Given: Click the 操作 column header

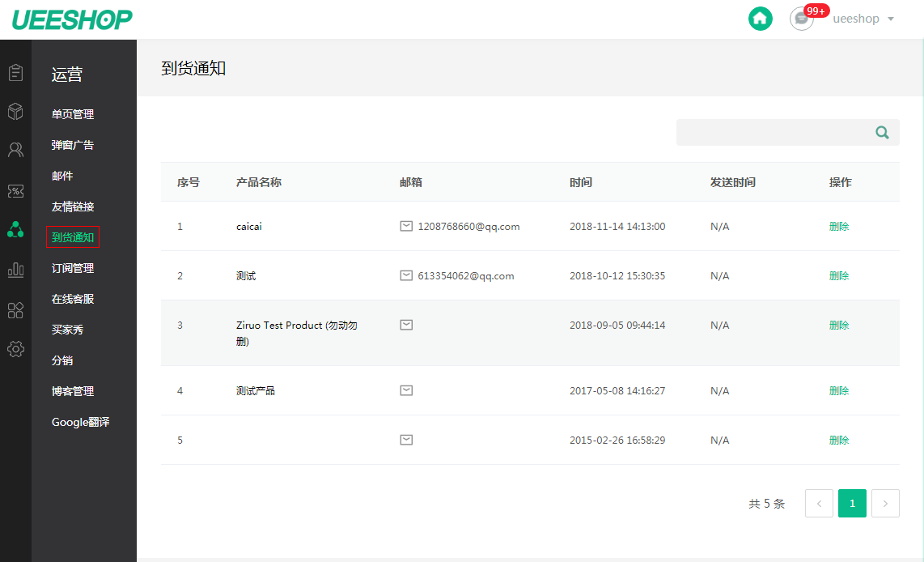Looking at the screenshot, I should (x=841, y=182).
